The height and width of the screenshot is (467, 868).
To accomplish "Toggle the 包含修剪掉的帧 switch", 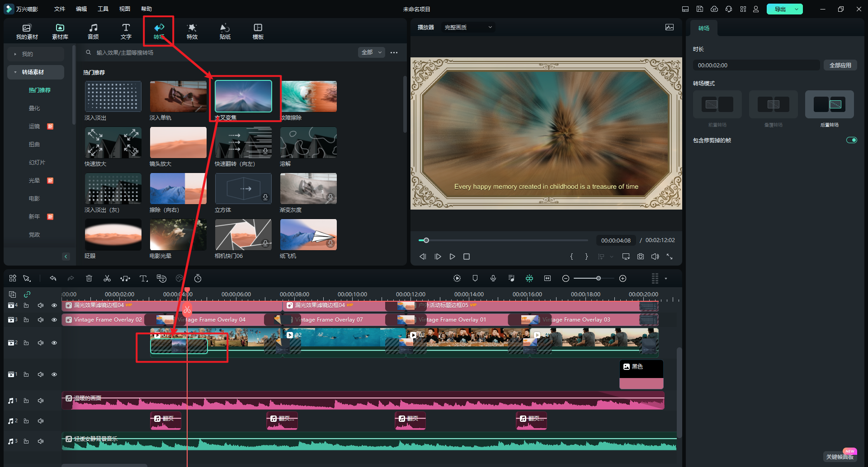I will coord(851,140).
